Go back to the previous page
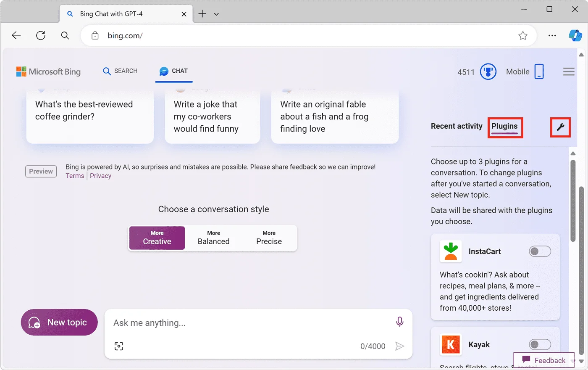 [16, 36]
